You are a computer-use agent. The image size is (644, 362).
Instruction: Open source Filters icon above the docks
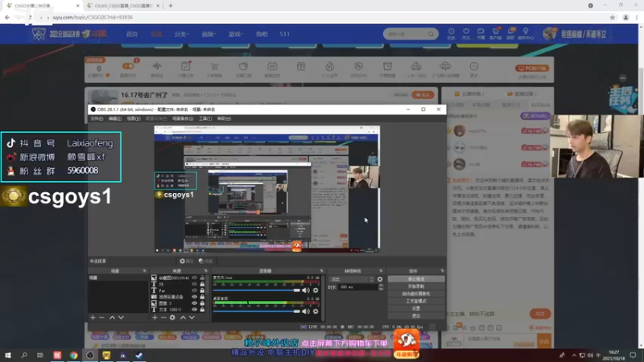tap(205, 261)
